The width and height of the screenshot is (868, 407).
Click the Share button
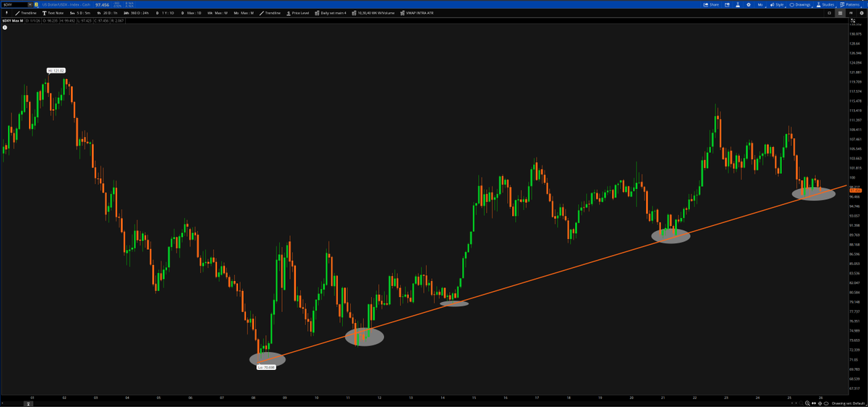pos(710,4)
